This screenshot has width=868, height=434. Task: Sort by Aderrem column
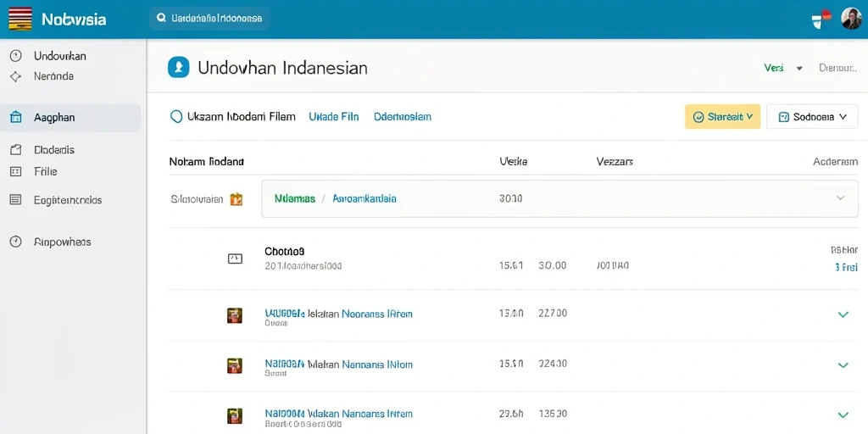point(835,162)
